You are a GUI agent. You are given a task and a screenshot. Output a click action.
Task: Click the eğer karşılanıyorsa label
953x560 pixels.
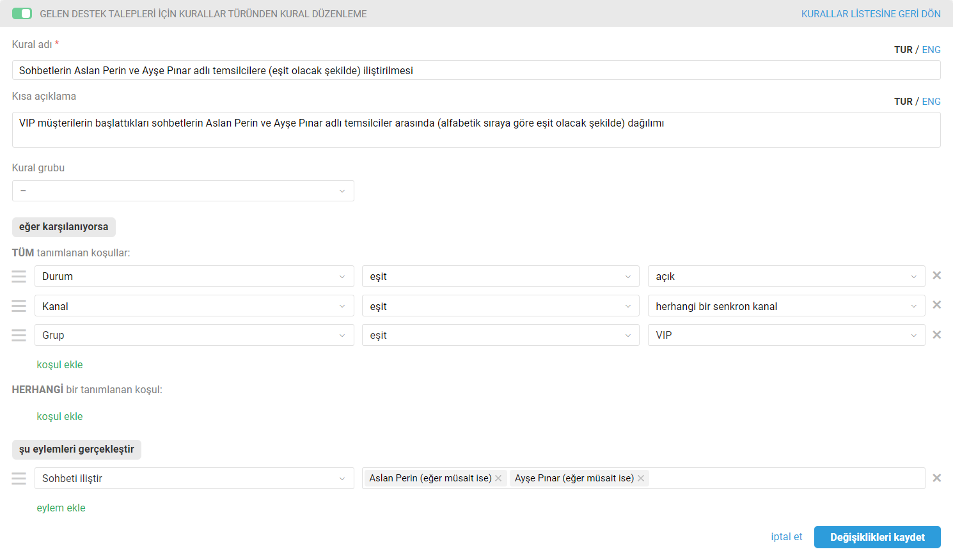(x=64, y=227)
